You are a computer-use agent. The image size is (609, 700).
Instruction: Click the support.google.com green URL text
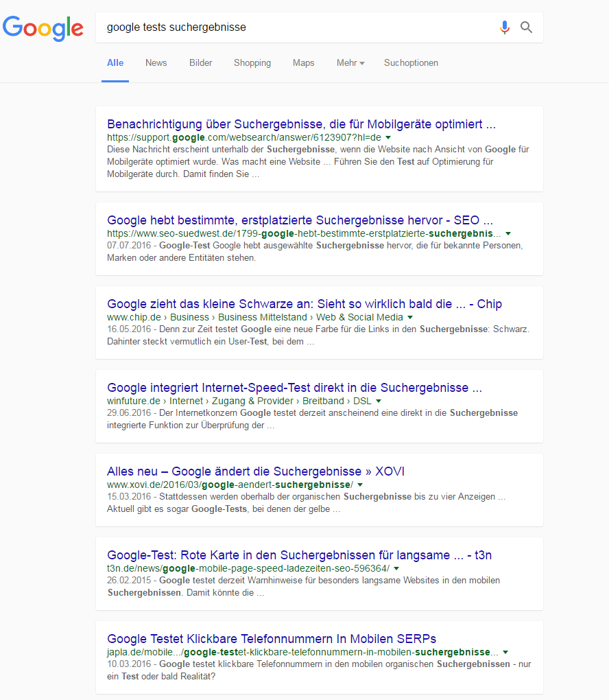244,137
